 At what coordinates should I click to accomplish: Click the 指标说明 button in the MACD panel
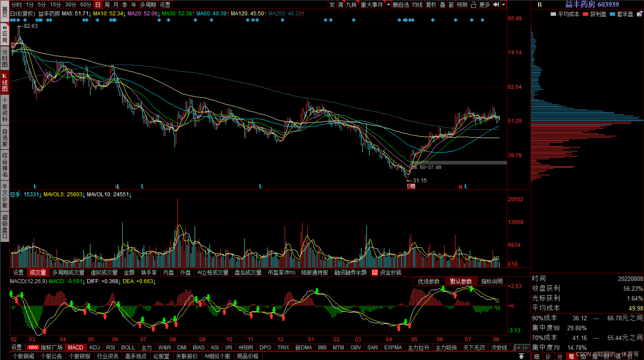click(x=492, y=281)
